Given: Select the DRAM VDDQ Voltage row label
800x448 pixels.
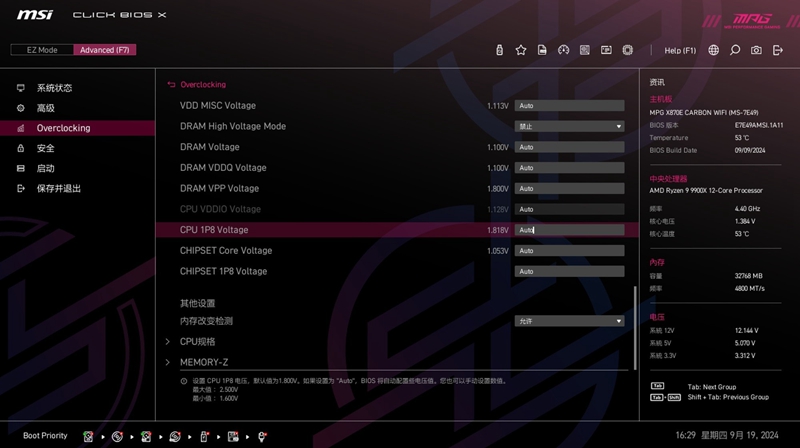Looking at the screenshot, I should (223, 168).
